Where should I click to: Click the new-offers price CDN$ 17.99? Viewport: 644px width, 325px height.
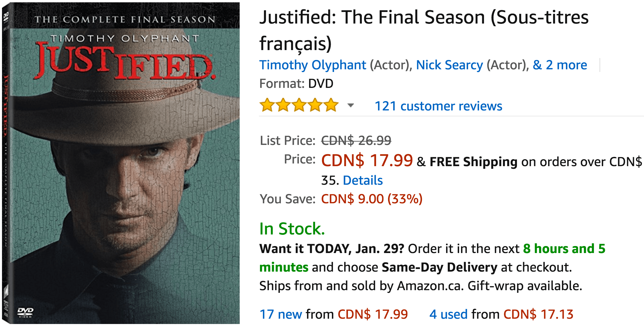[373, 314]
